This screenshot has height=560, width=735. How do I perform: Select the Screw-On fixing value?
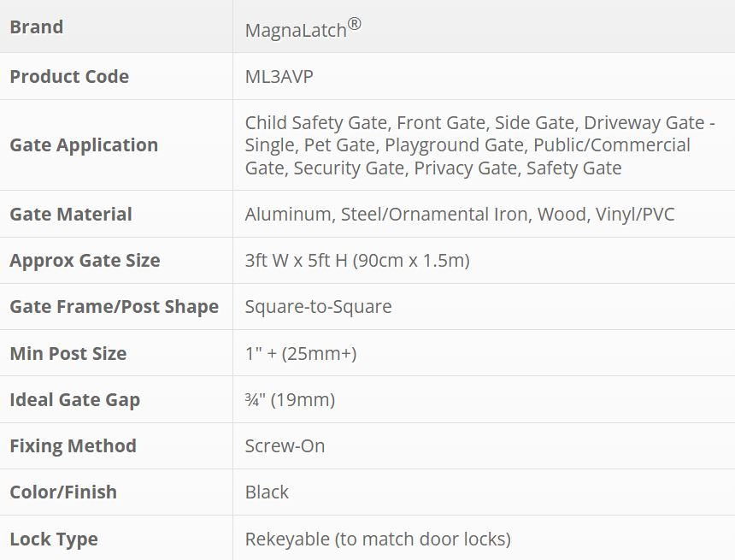285,446
